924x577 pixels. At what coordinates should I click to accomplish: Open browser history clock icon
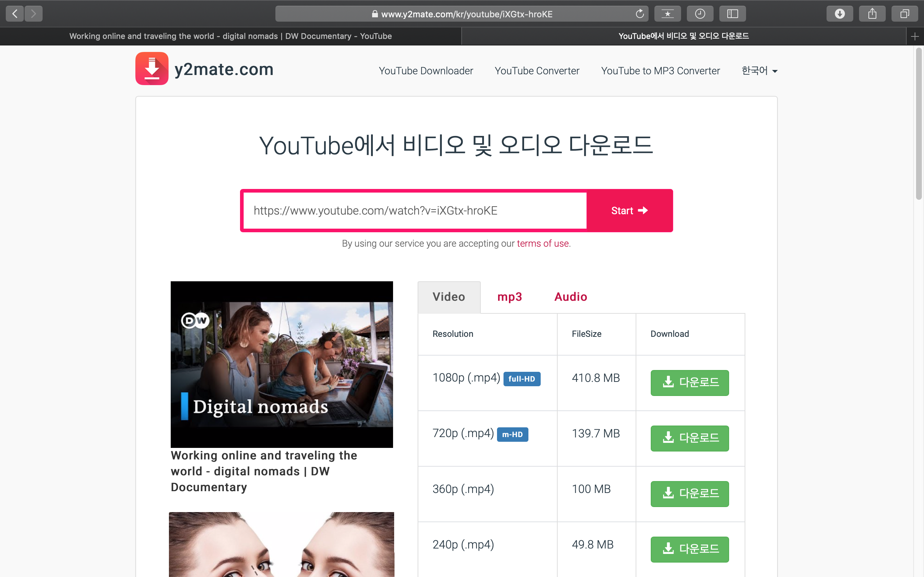(x=699, y=14)
